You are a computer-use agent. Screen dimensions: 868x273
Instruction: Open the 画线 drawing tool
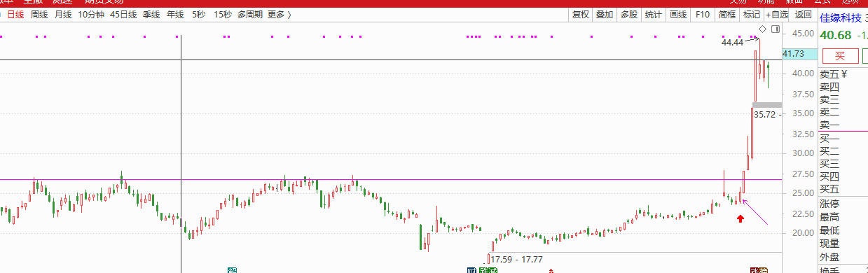tap(678, 14)
